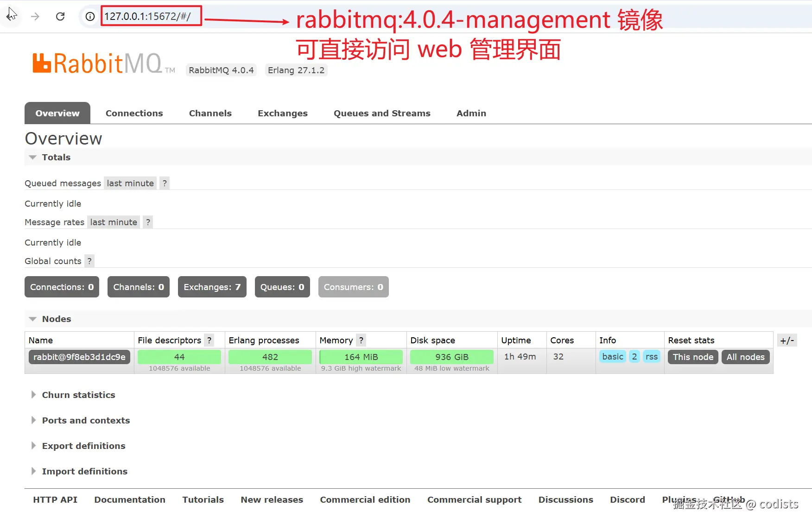This screenshot has width=812, height=524.
Task: Switch to the Connections tab
Action: (134, 114)
